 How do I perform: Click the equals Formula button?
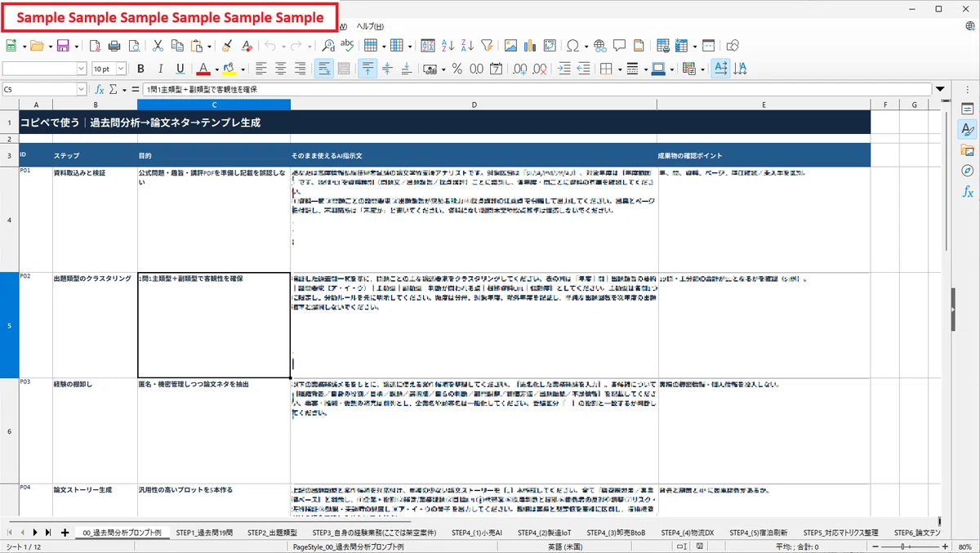point(135,89)
